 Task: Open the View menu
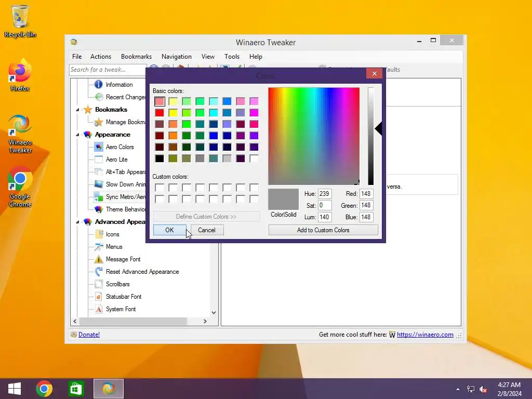tap(208, 57)
